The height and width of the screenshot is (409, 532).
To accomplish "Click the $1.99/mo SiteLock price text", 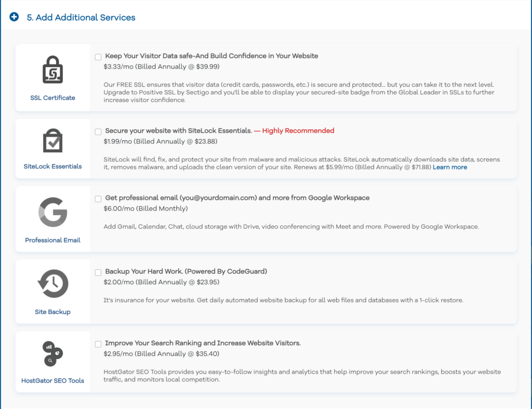I will pyautogui.click(x=161, y=141).
